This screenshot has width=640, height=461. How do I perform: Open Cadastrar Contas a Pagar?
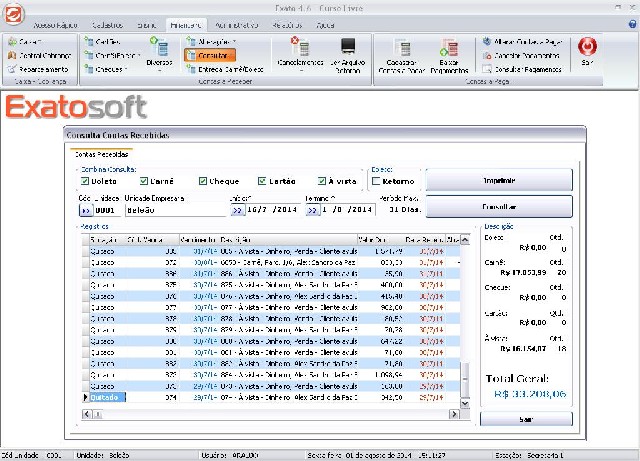coord(402,55)
